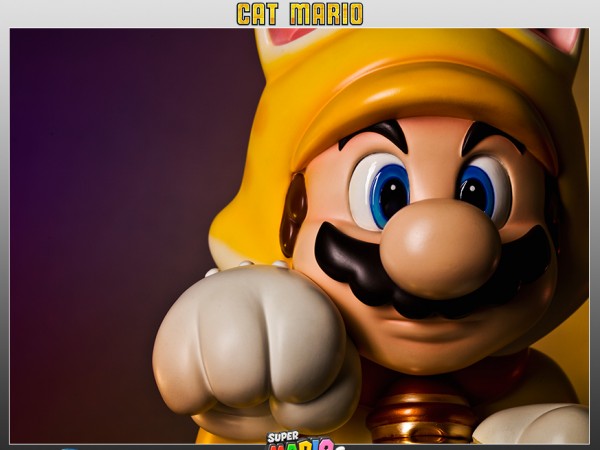
Task: Click the CAT MARIO title text
Action: pyautogui.click(x=299, y=14)
